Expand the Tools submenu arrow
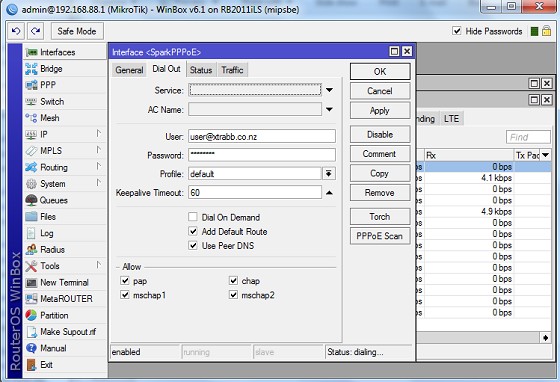The image size is (560, 382). pyautogui.click(x=99, y=265)
